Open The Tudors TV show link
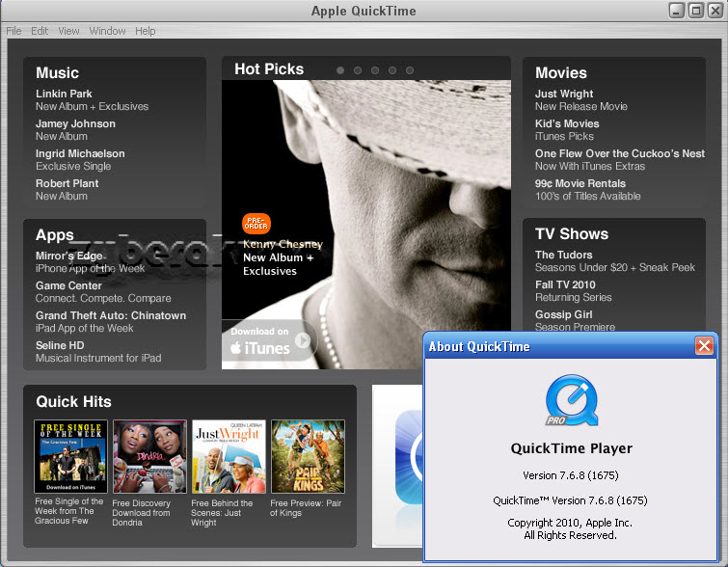728x567 pixels. click(615, 261)
